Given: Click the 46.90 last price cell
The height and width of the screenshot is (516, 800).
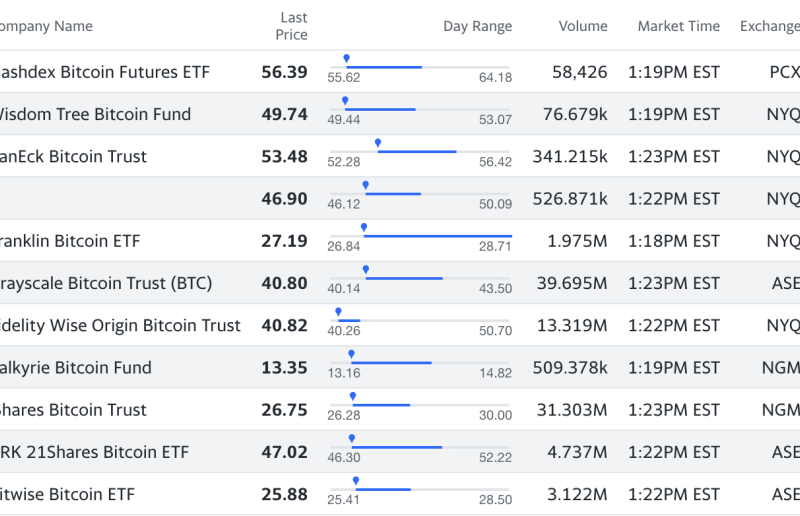Looking at the screenshot, I should (x=284, y=199).
